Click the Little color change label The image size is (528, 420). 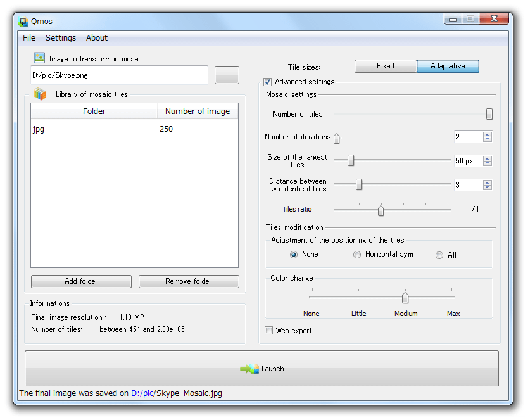(x=358, y=314)
